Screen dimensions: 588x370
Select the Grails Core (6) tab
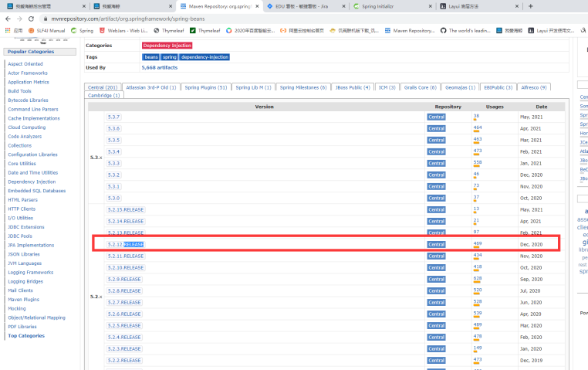click(x=421, y=87)
